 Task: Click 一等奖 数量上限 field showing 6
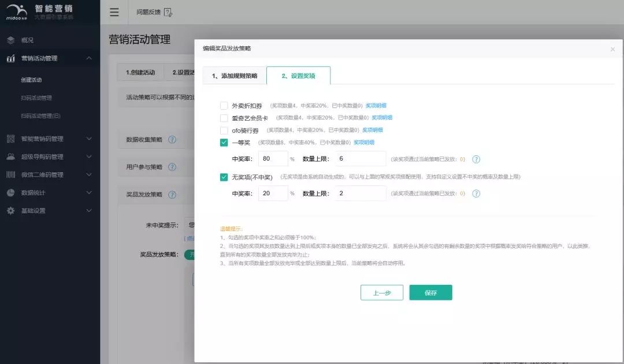point(361,159)
